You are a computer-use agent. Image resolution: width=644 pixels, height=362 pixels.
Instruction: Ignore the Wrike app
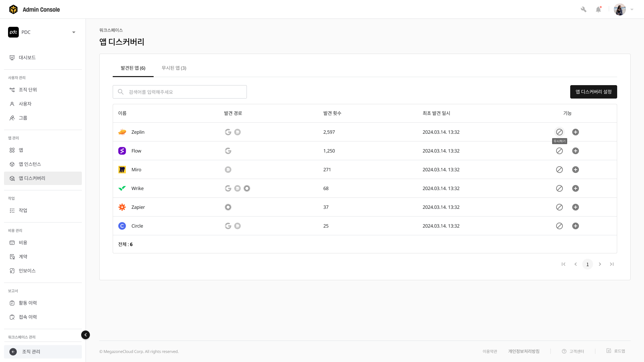(x=559, y=188)
